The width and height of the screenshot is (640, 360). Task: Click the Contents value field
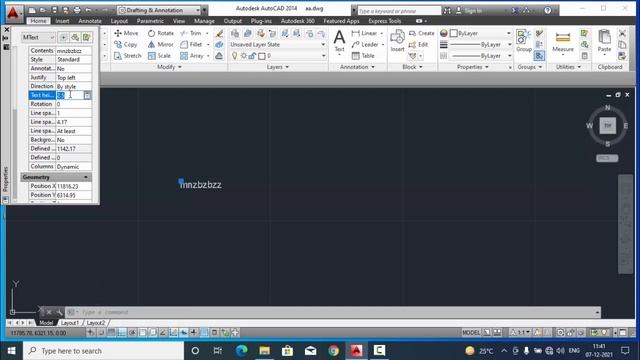(x=73, y=51)
